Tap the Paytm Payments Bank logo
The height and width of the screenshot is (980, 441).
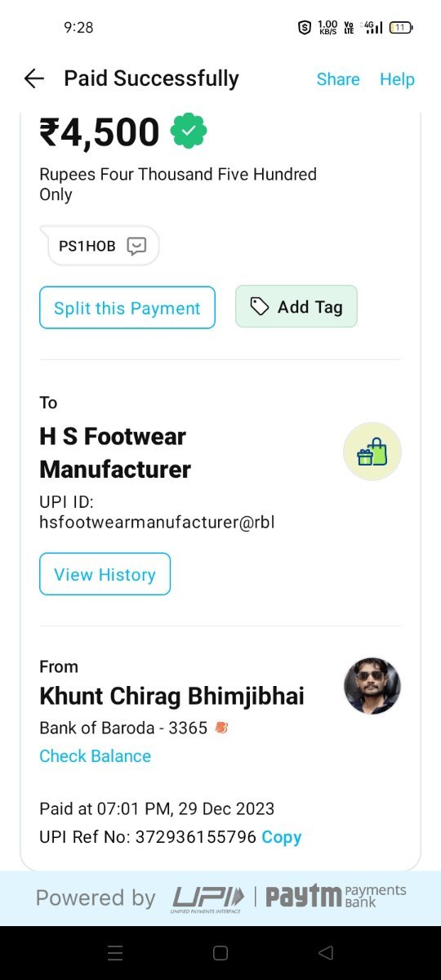[336, 896]
